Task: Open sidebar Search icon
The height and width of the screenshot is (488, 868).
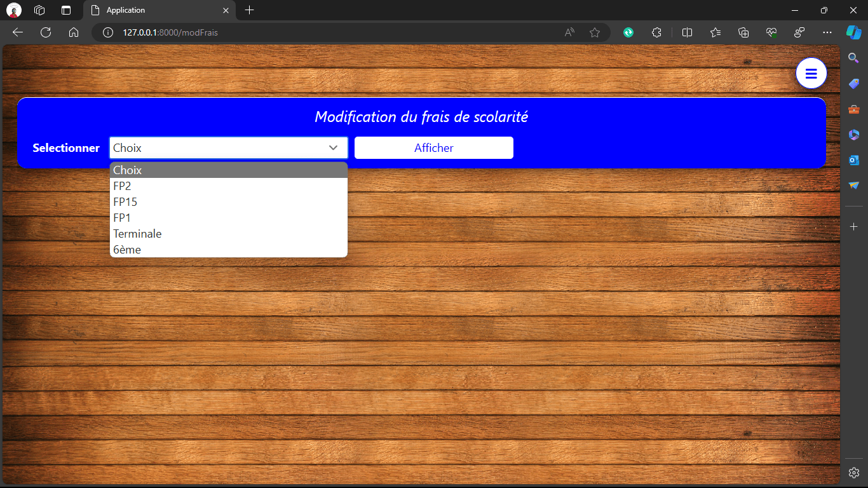Action: [x=854, y=58]
